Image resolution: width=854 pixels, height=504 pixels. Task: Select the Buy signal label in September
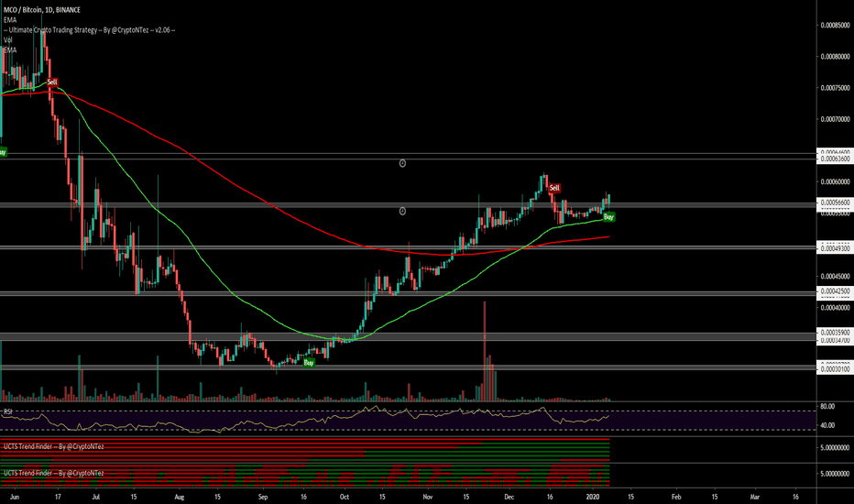click(309, 362)
